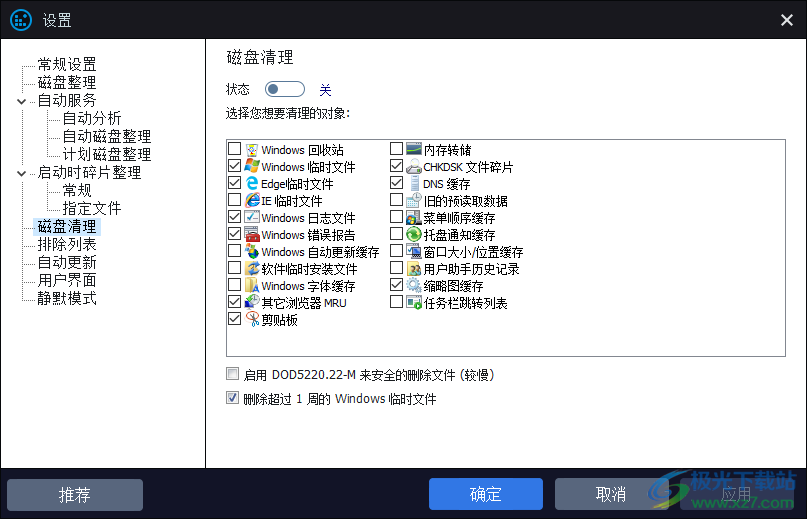Viewport: 807px width, 519px height.
Task: Uncheck 删除超过 1 周的 Windows 临时文件
Action: 233,397
